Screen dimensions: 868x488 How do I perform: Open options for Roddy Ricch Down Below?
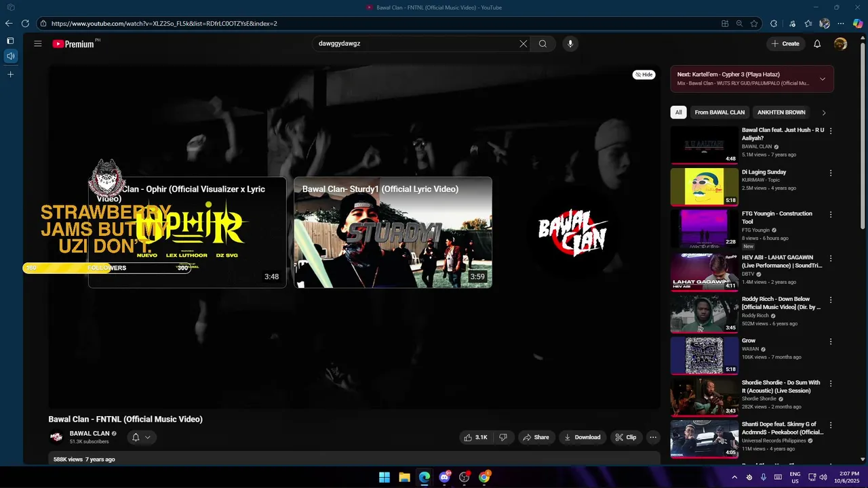[x=831, y=300]
